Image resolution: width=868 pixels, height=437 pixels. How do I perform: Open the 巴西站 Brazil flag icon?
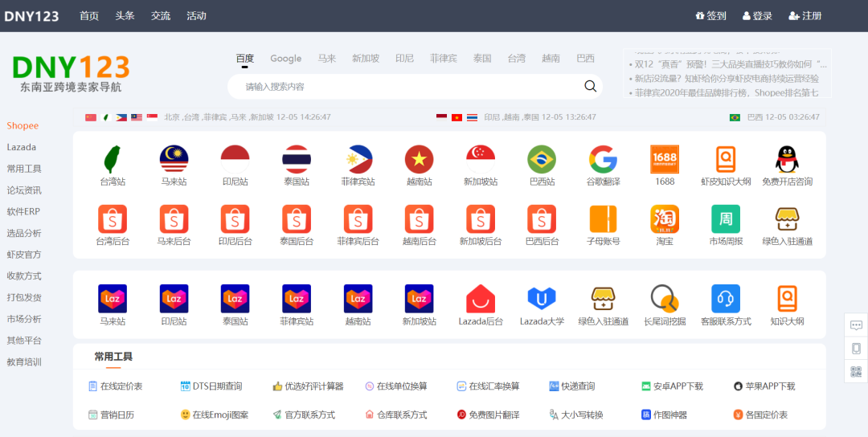pos(542,159)
